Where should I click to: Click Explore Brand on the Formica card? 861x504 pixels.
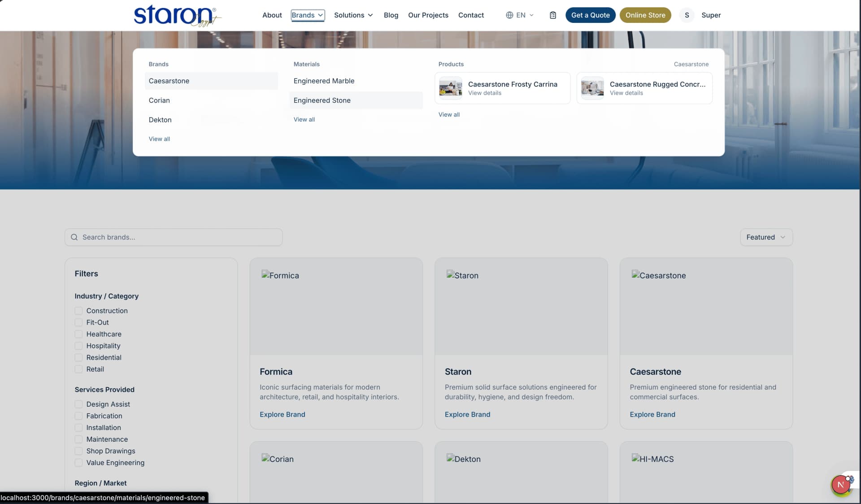tap(282, 414)
